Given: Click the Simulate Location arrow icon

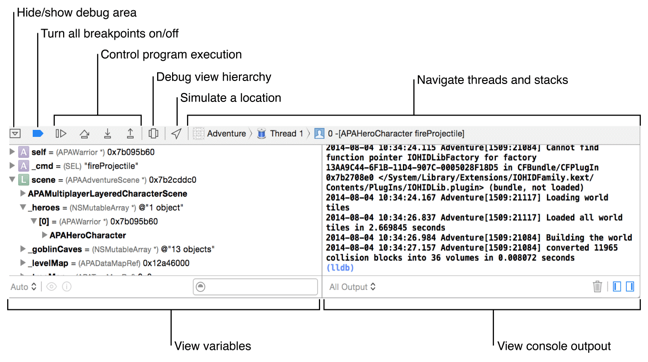Looking at the screenshot, I should coord(176,133).
